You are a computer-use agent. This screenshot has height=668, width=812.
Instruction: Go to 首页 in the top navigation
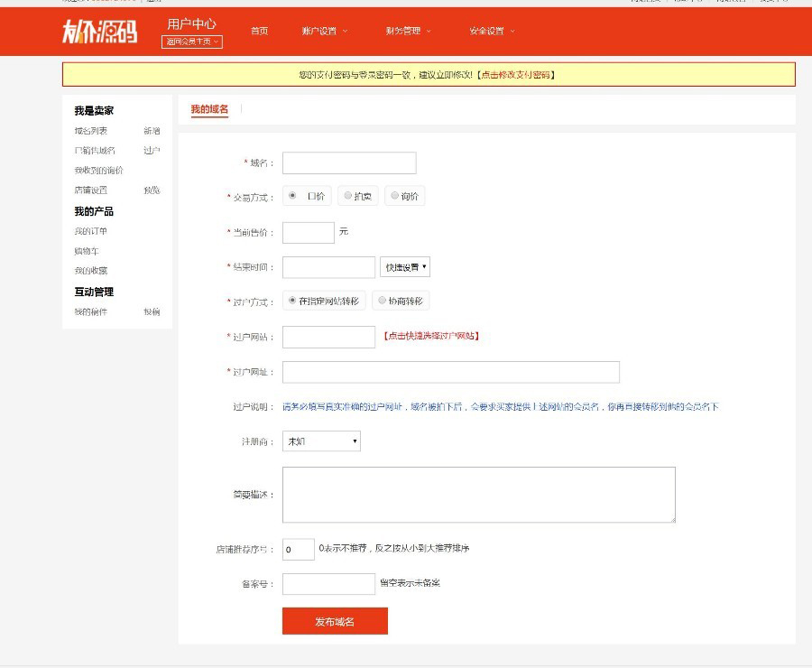pyautogui.click(x=260, y=31)
